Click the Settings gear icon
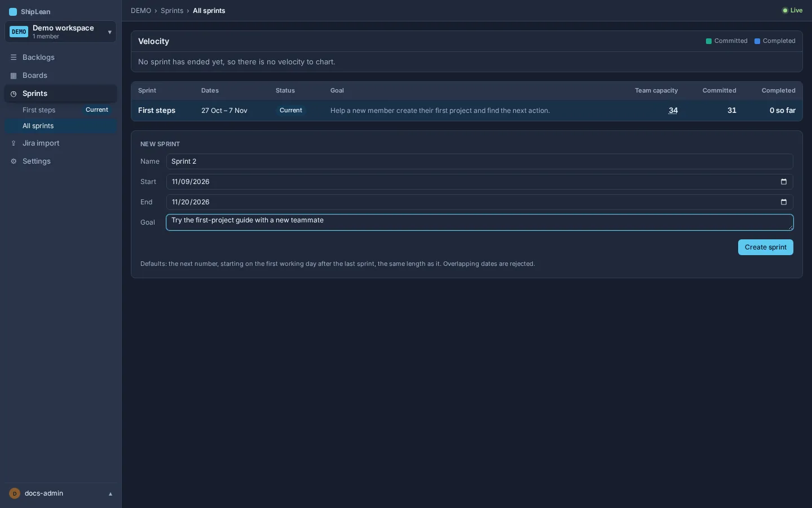 click(14, 161)
